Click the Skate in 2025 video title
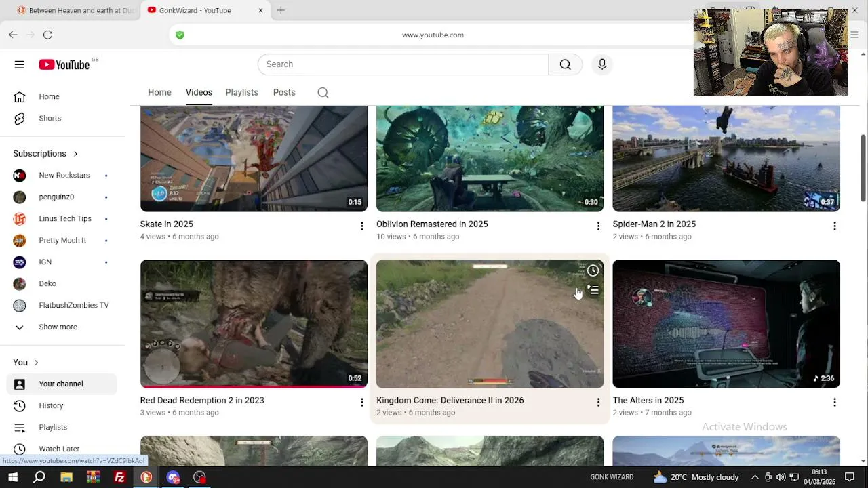 167,224
